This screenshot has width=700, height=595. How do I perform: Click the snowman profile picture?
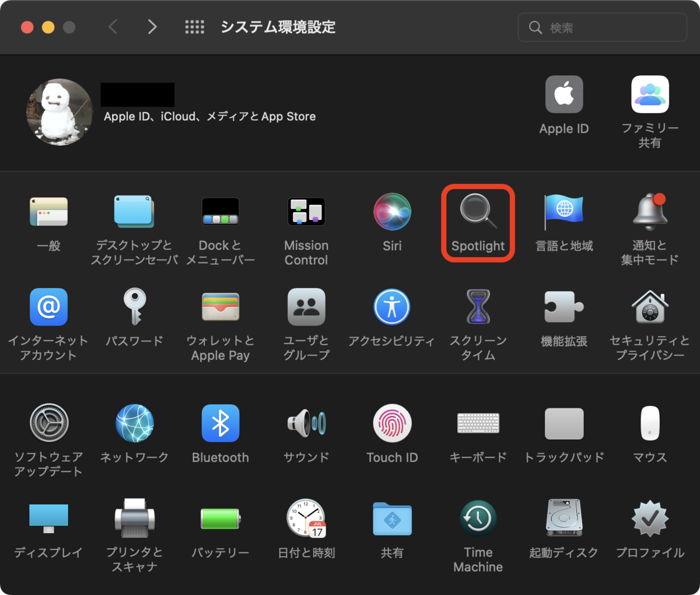pos(60,112)
